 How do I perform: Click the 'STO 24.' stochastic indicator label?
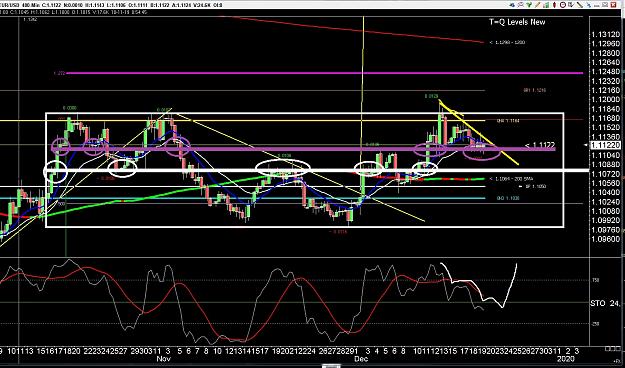[x=605, y=303]
